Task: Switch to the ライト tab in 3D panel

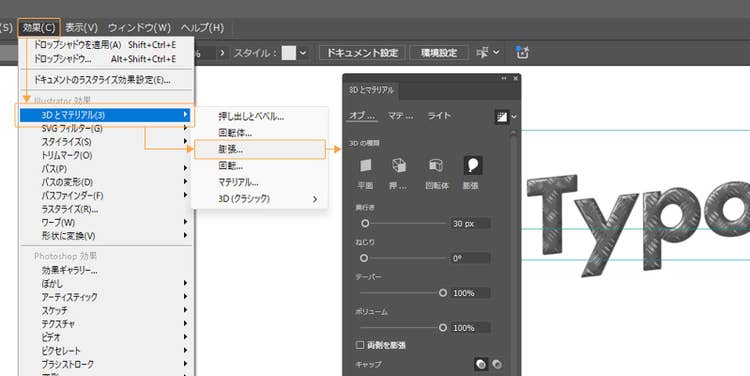Action: click(x=439, y=116)
